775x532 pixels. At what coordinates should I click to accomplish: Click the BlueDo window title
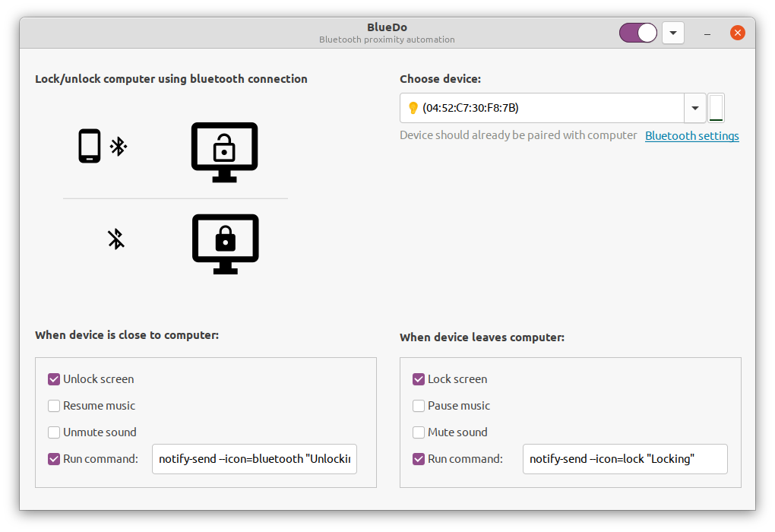pyautogui.click(x=387, y=27)
